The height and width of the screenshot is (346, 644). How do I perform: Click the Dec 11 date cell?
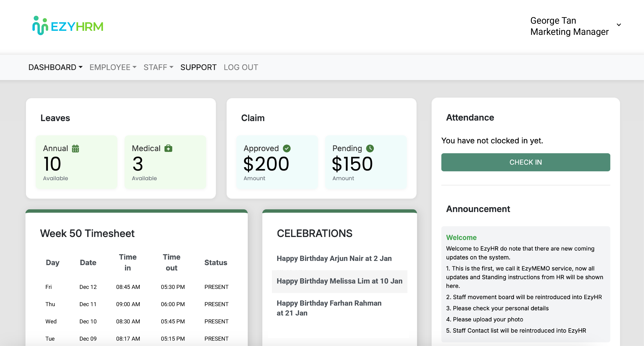(88, 304)
